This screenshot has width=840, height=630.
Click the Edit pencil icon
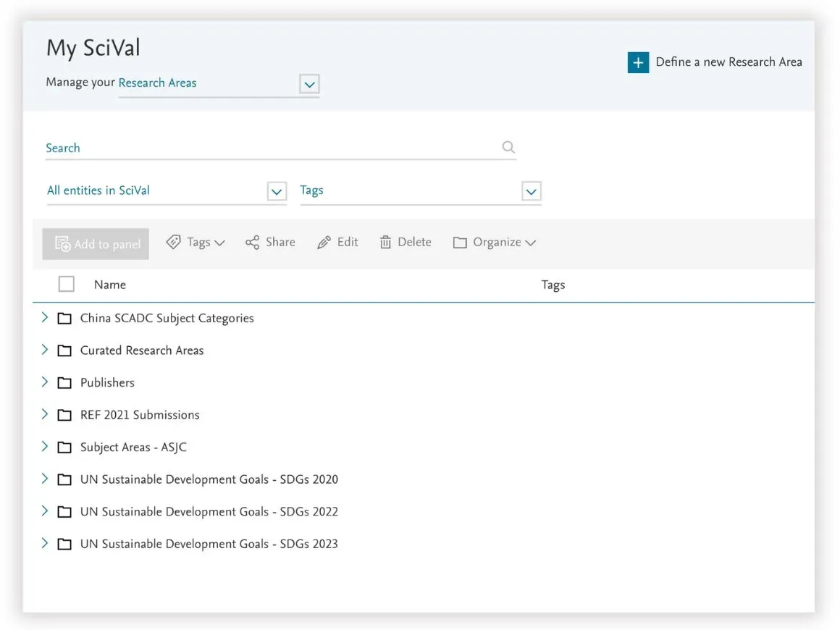[x=324, y=242]
